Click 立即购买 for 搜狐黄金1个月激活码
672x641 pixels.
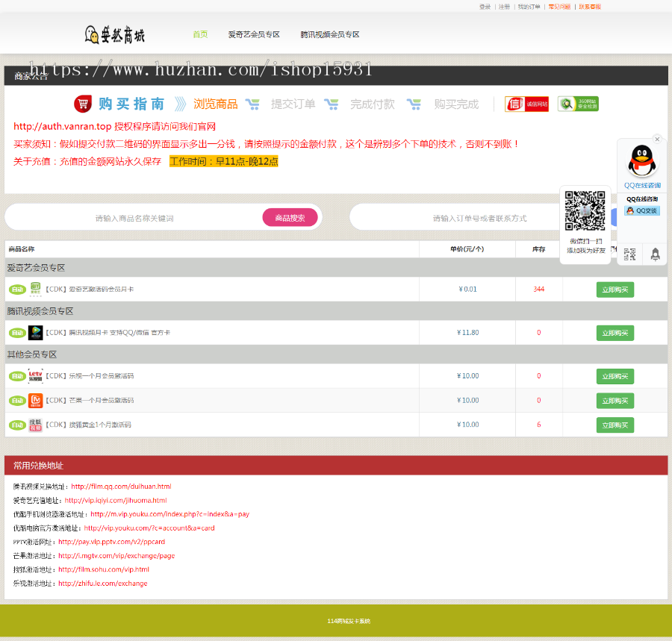[x=615, y=425]
